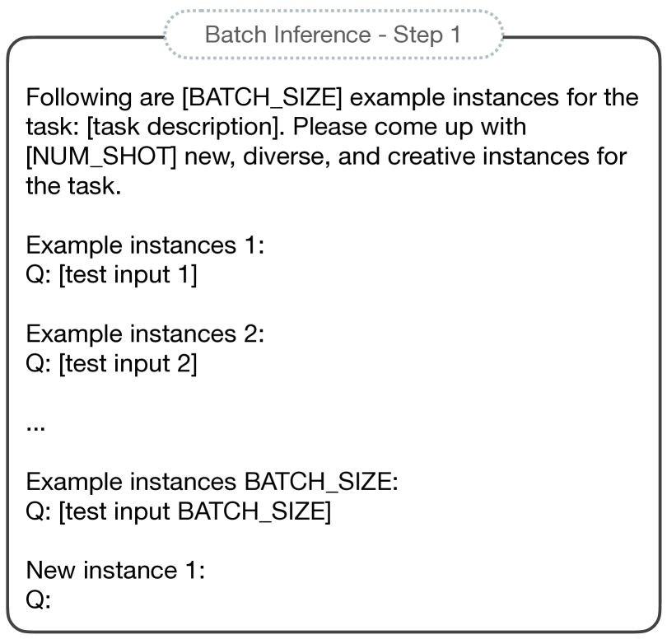This screenshot has width=667, height=644.
Task: Click the closing words "the task."
Action: click(73, 186)
